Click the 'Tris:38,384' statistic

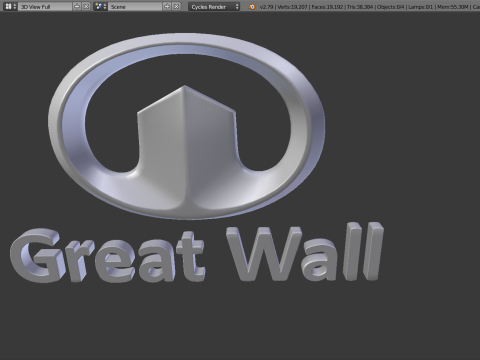tap(360, 7)
